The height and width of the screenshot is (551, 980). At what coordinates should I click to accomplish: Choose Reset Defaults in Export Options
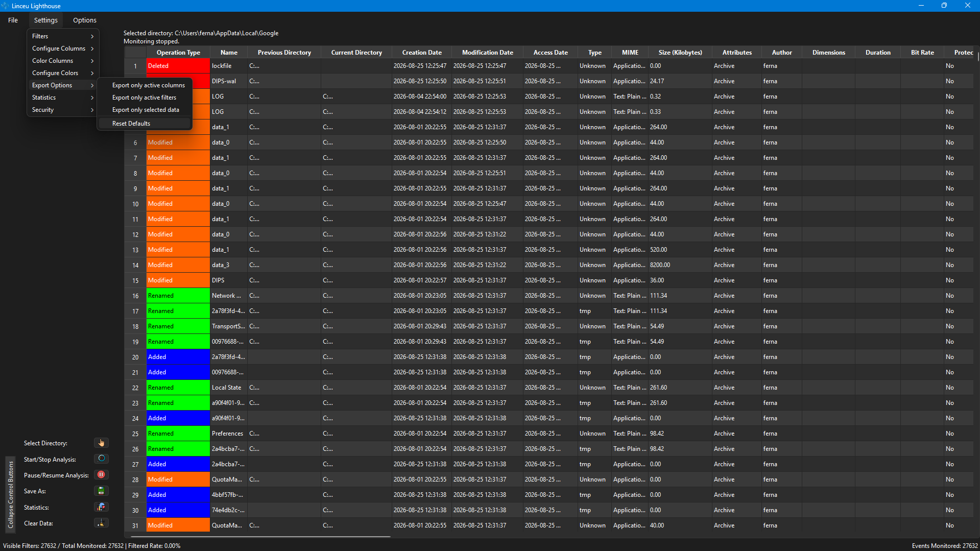point(145,124)
